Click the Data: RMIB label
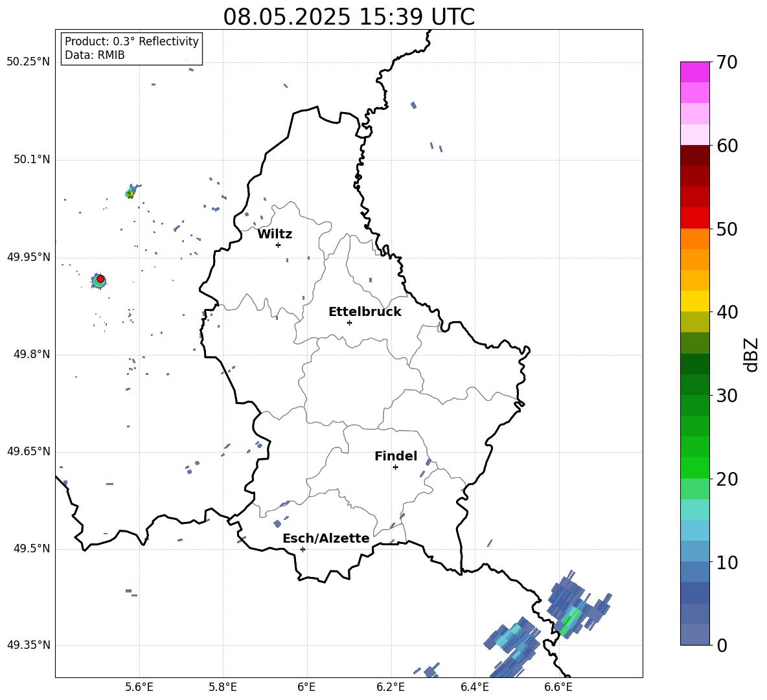 (x=95, y=55)
